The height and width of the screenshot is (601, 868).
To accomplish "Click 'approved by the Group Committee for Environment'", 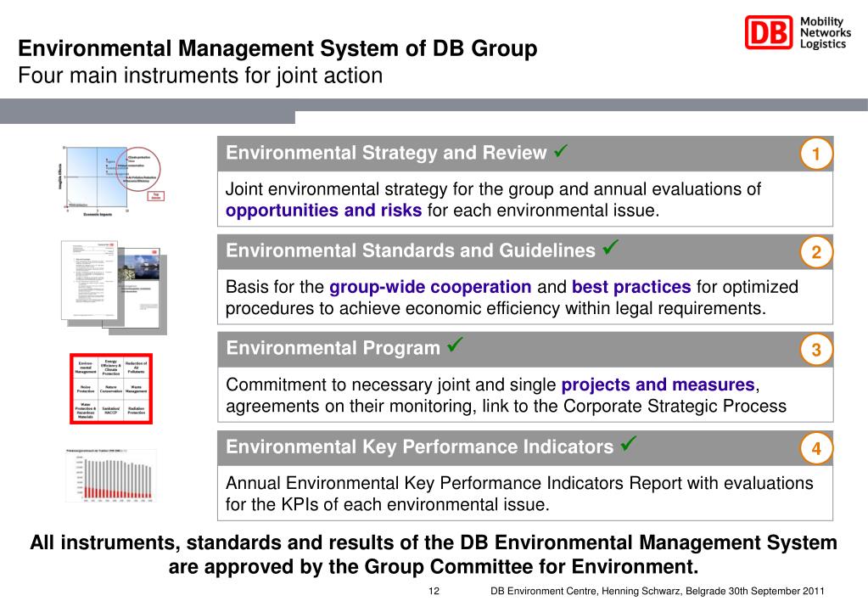I will click(452, 567).
